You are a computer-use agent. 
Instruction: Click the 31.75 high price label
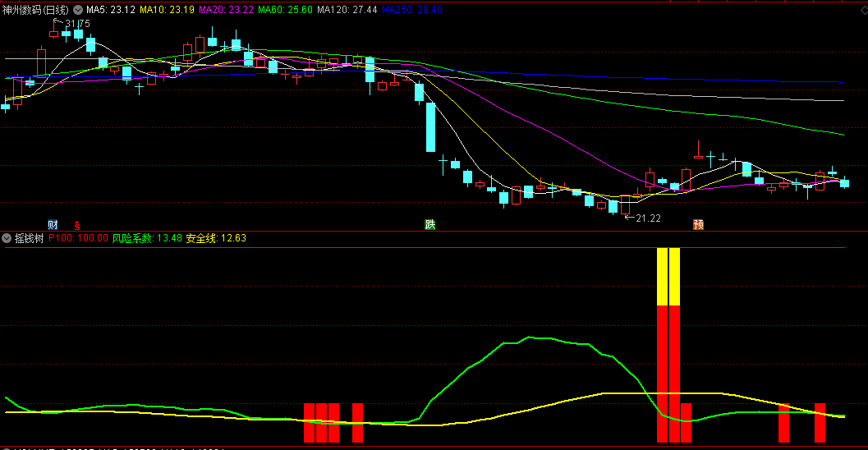coord(77,24)
